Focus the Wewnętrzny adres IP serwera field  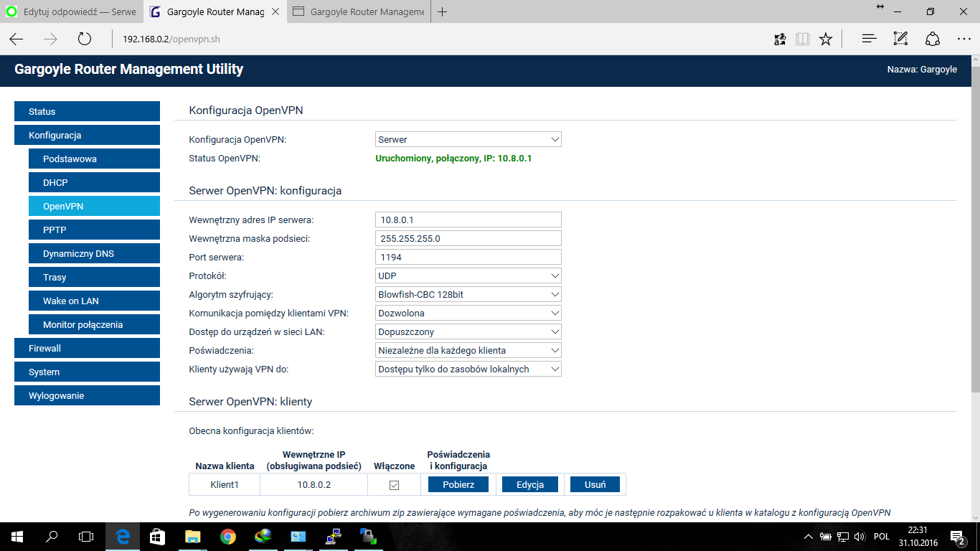point(468,220)
